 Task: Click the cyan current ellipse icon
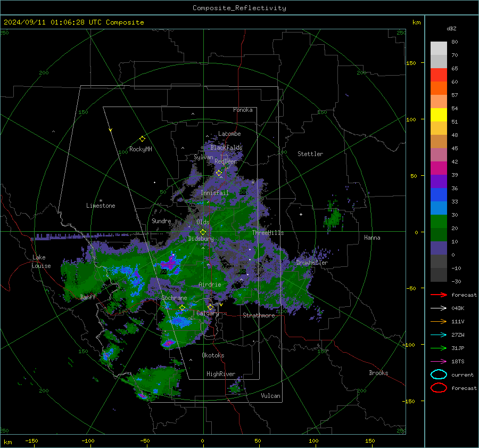(439, 374)
